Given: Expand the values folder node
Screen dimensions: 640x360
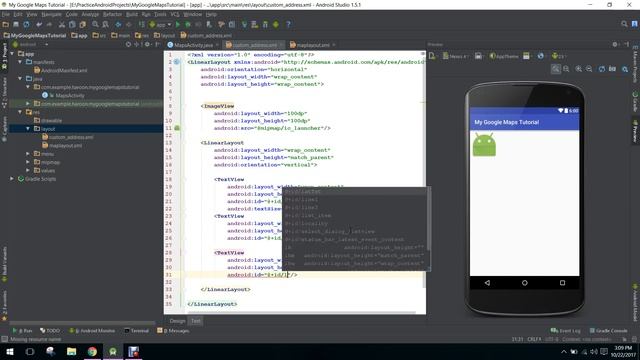Looking at the screenshot, I should [28, 171].
